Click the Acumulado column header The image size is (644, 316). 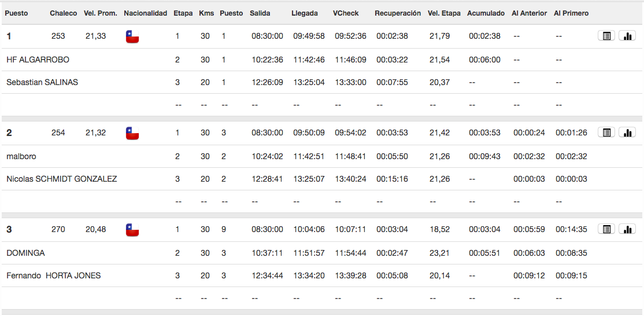pos(486,13)
